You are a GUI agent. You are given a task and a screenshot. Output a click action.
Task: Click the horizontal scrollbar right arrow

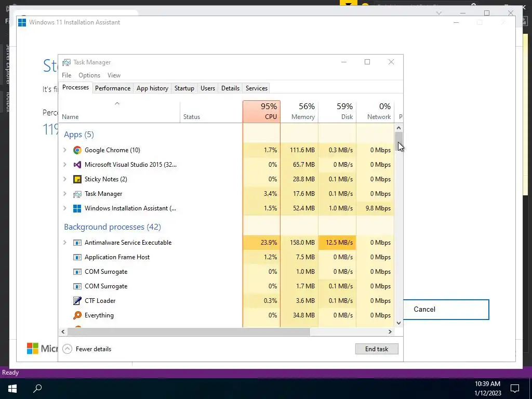click(390, 331)
